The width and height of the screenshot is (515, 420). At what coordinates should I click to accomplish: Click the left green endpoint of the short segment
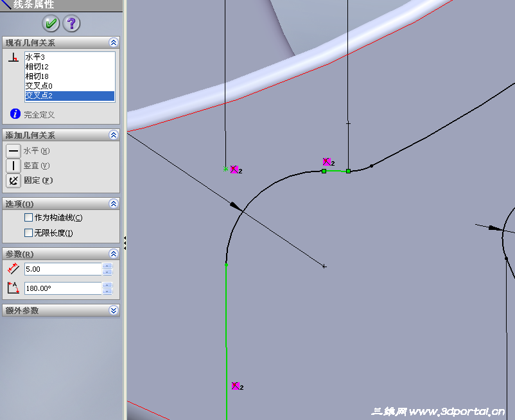324,171
